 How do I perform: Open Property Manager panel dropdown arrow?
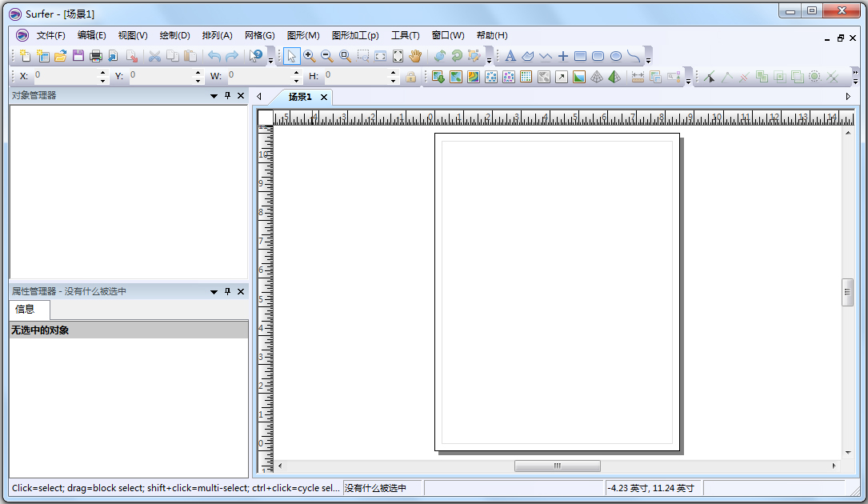(x=214, y=291)
